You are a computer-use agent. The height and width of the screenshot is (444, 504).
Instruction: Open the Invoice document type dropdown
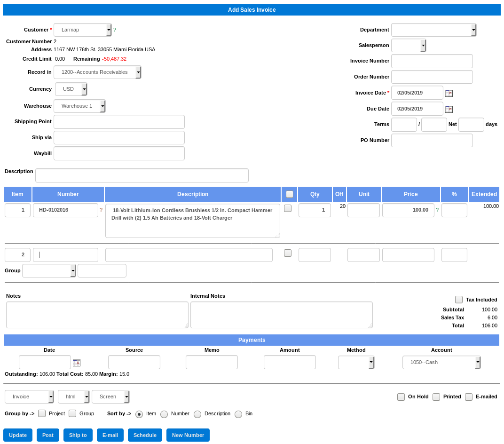[29, 397]
